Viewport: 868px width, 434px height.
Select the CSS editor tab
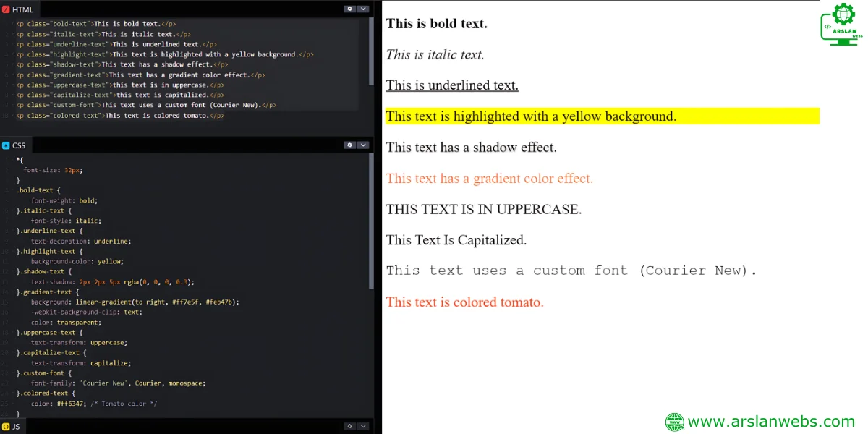[14, 145]
